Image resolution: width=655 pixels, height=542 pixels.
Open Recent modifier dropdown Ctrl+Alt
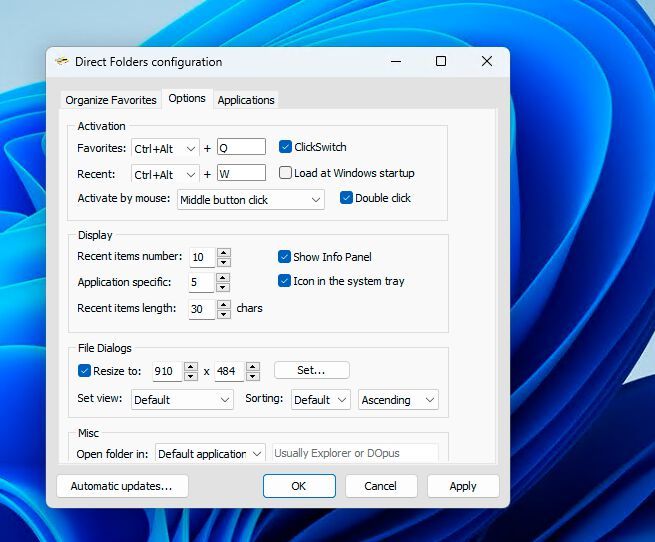[165, 174]
